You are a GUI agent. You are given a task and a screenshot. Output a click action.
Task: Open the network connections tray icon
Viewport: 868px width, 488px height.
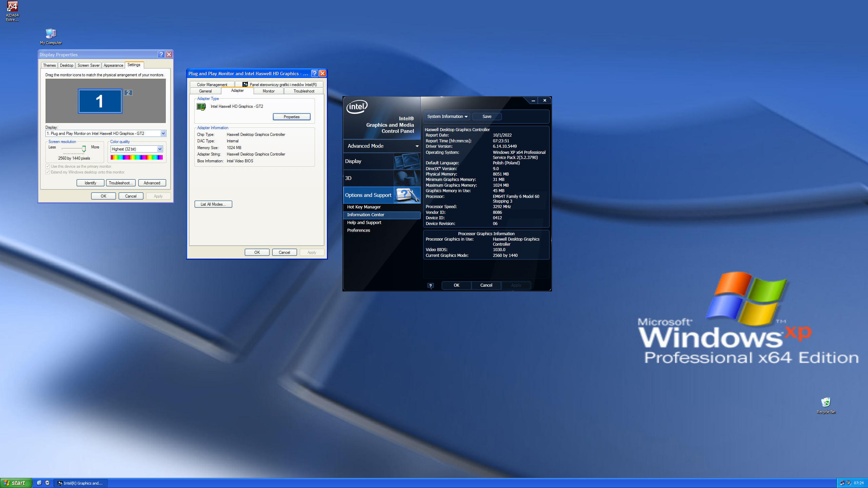coord(843,483)
